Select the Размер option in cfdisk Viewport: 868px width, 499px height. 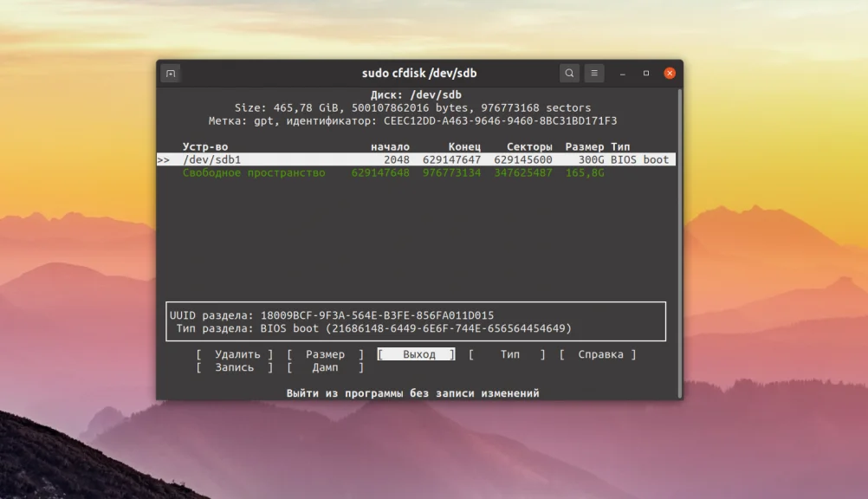tap(324, 353)
